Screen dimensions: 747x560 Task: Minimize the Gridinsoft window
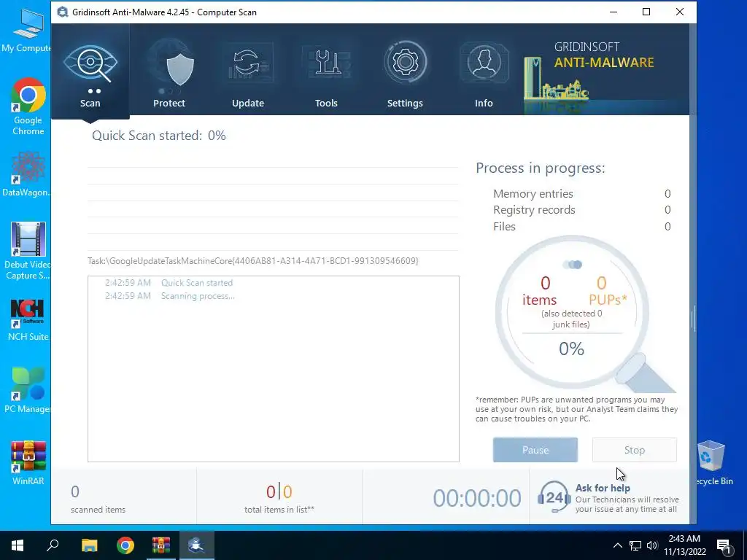coord(614,12)
